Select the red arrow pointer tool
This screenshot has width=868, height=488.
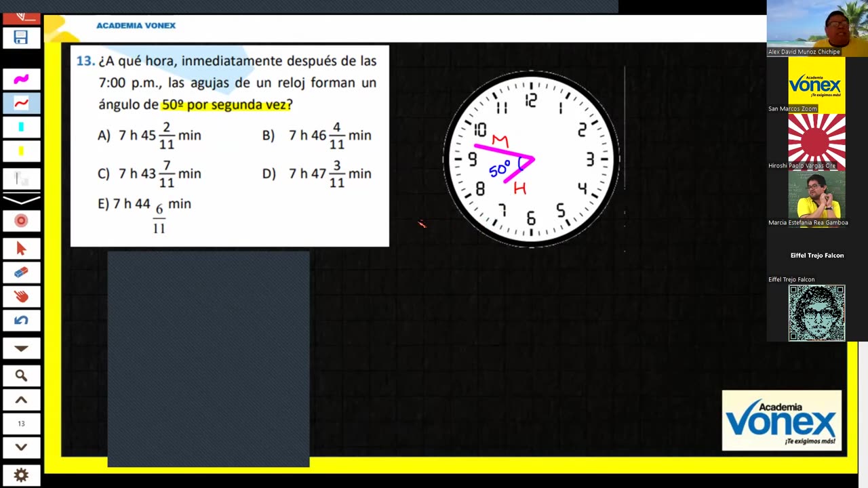[x=21, y=249]
